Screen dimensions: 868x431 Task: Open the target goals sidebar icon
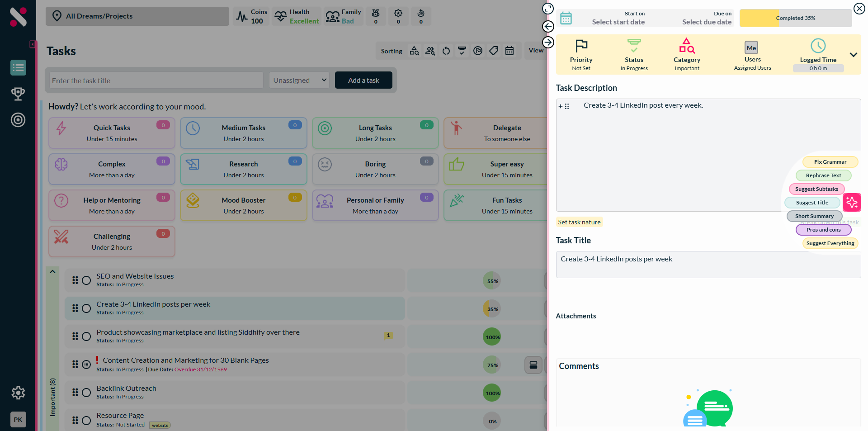pos(18,120)
